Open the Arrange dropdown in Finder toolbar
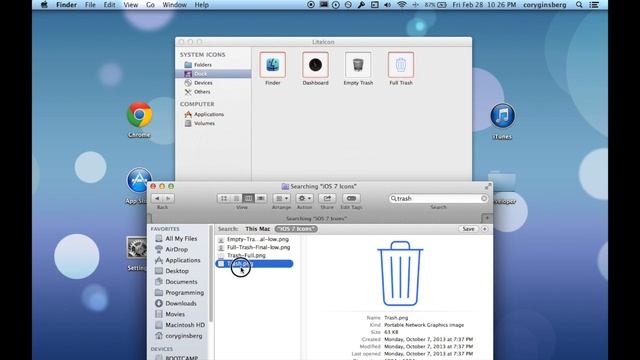 click(282, 198)
